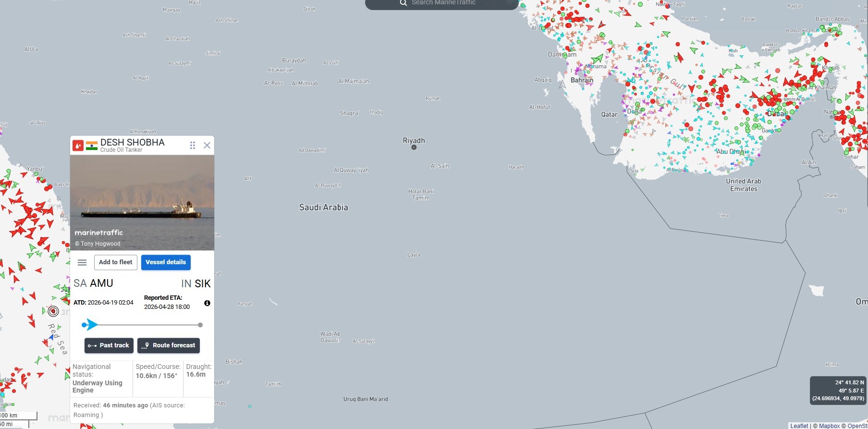Click the selected vessel marker in Red Sea
Screen dimensions: 868x429
point(53,311)
